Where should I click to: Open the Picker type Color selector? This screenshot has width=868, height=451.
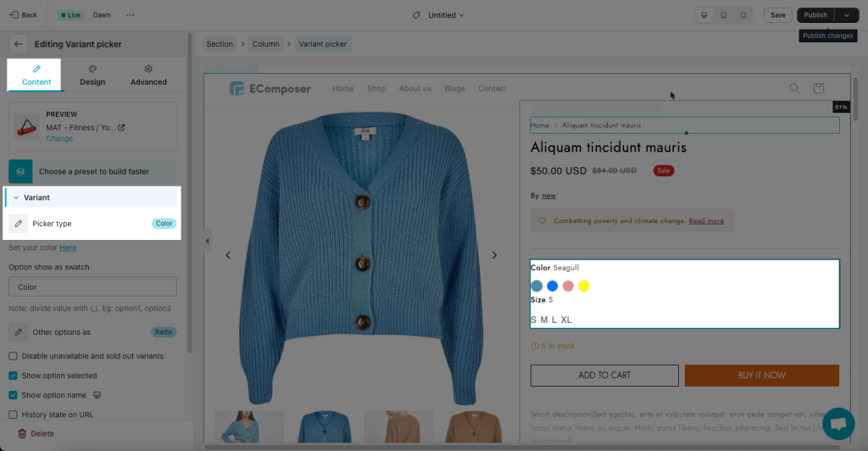click(x=164, y=224)
